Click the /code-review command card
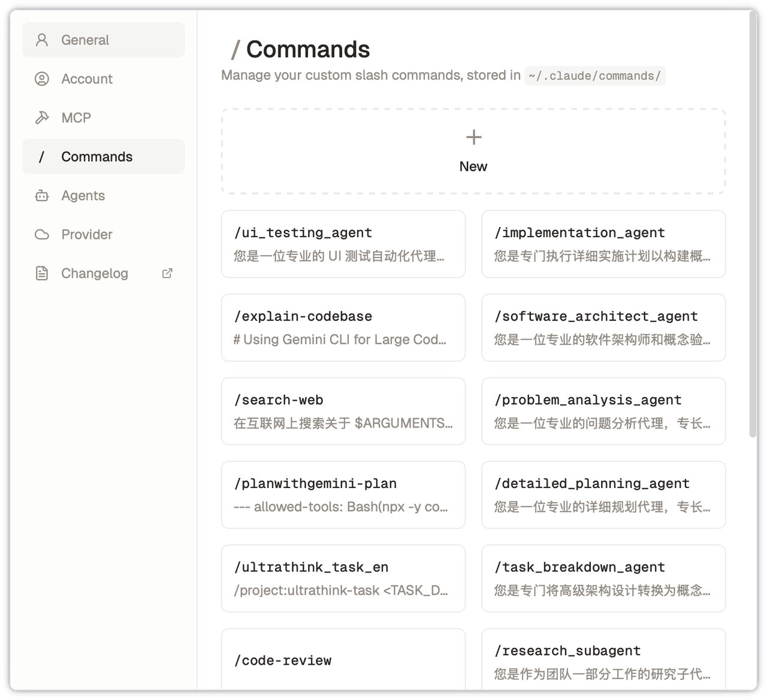Image resolution: width=767 pixels, height=700 pixels. (343, 660)
